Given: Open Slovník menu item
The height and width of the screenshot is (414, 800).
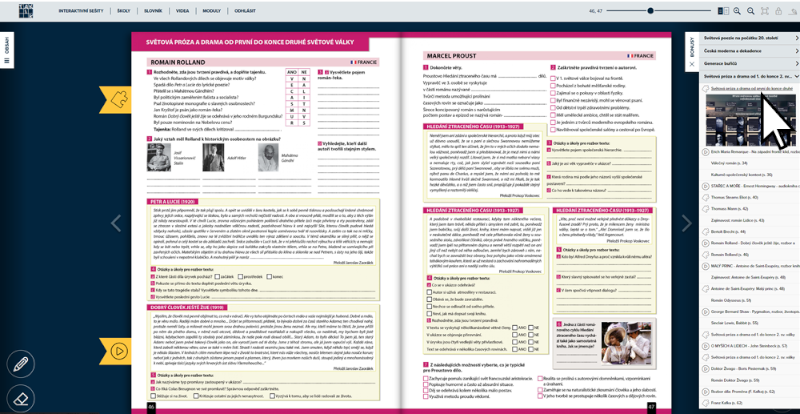Looking at the screenshot, I should coord(153,11).
